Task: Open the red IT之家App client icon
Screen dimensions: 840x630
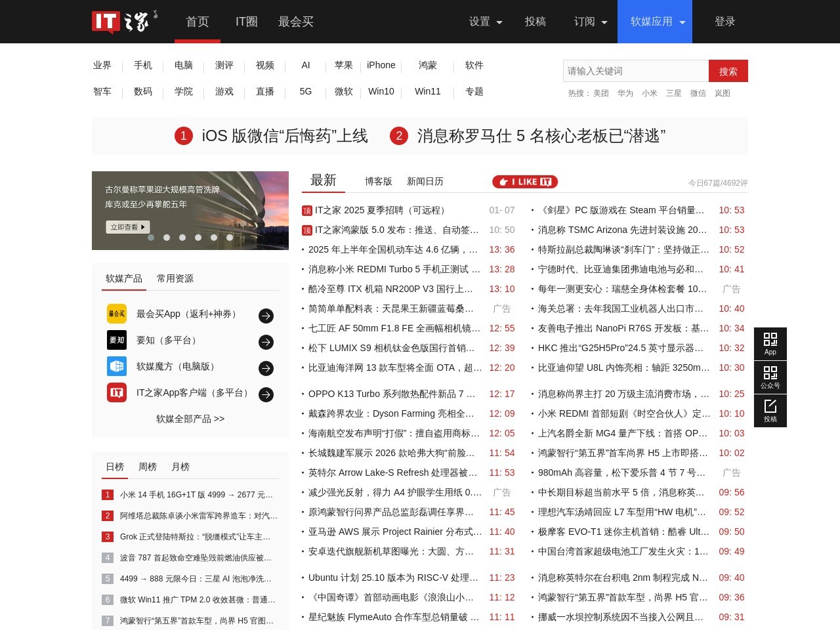Action: (117, 392)
